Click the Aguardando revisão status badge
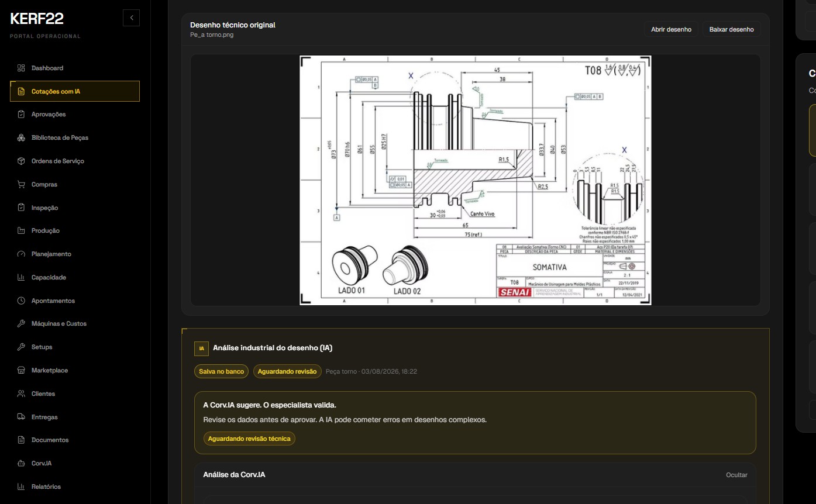 tap(287, 371)
